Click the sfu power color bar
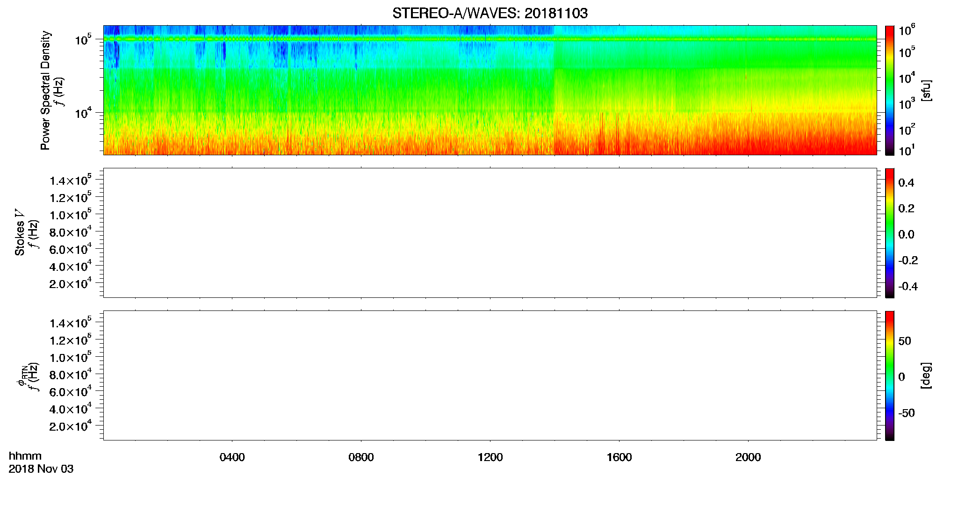 pyautogui.click(x=890, y=90)
